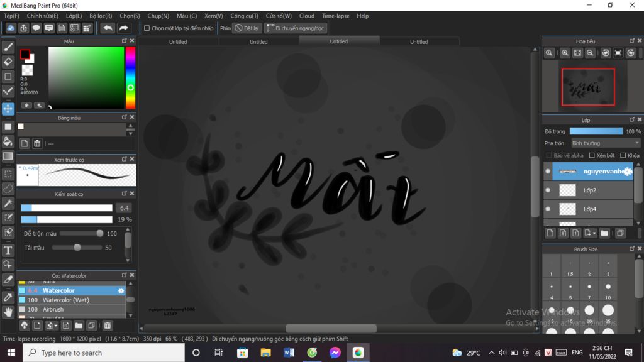Open the Cloud menu
The width and height of the screenshot is (644, 362).
(307, 16)
